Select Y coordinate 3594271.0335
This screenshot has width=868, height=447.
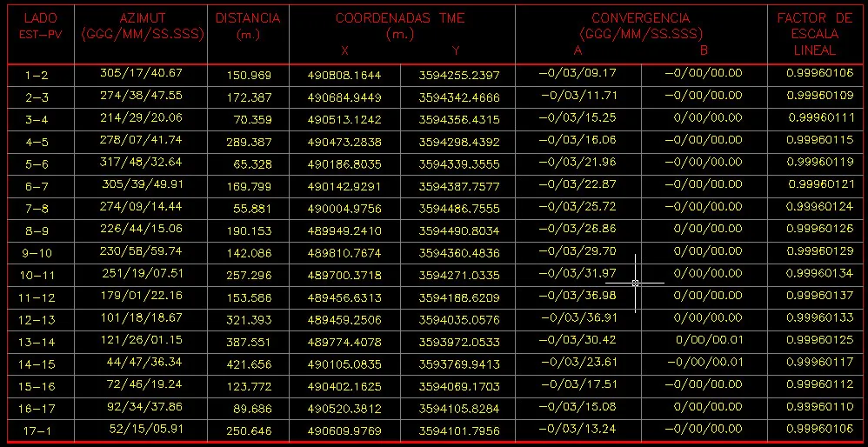(x=459, y=275)
